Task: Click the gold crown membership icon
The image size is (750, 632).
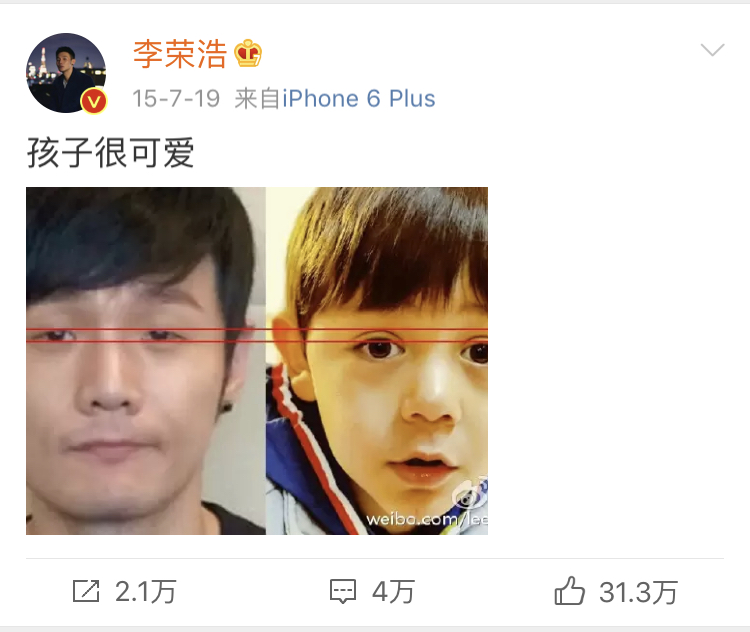Action: pyautogui.click(x=248, y=53)
